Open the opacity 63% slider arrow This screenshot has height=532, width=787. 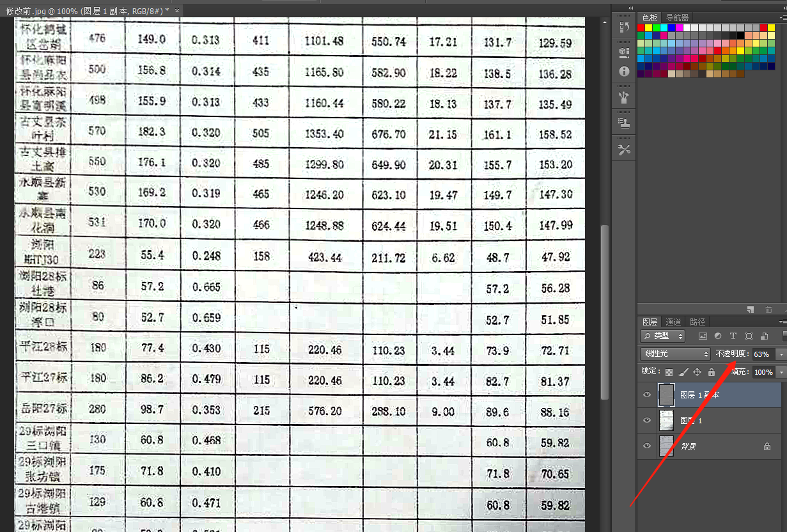click(781, 354)
